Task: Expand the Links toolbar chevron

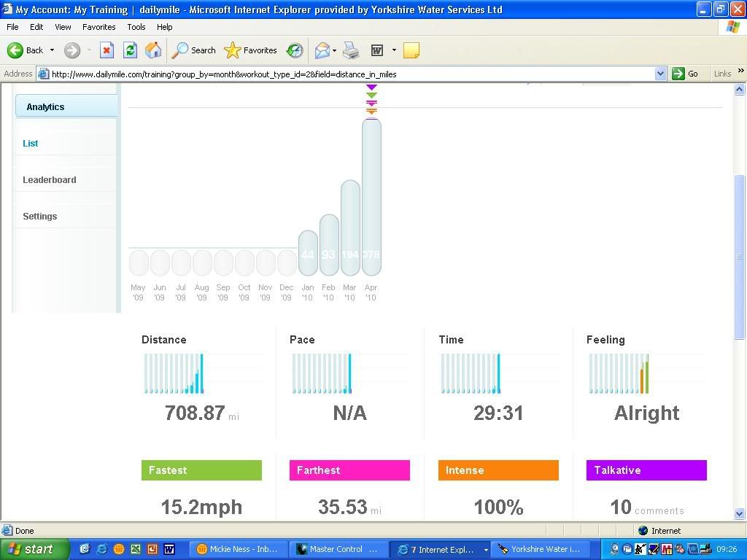Action: click(x=741, y=71)
